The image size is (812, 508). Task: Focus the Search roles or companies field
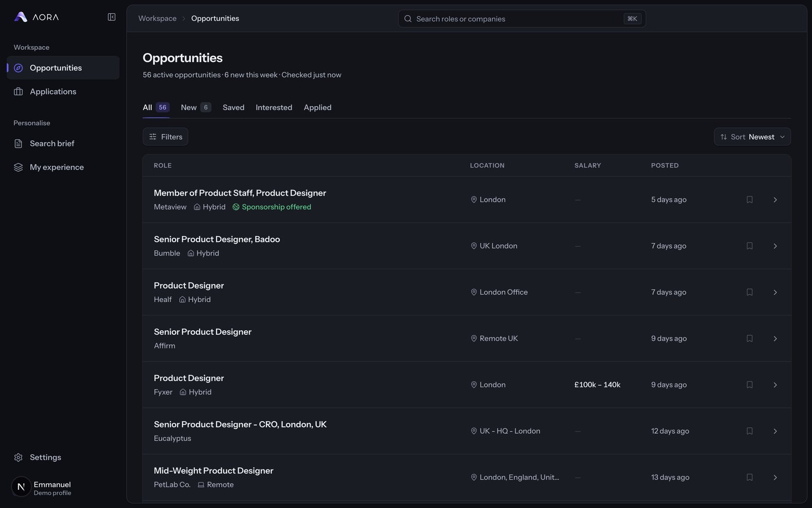[522, 19]
